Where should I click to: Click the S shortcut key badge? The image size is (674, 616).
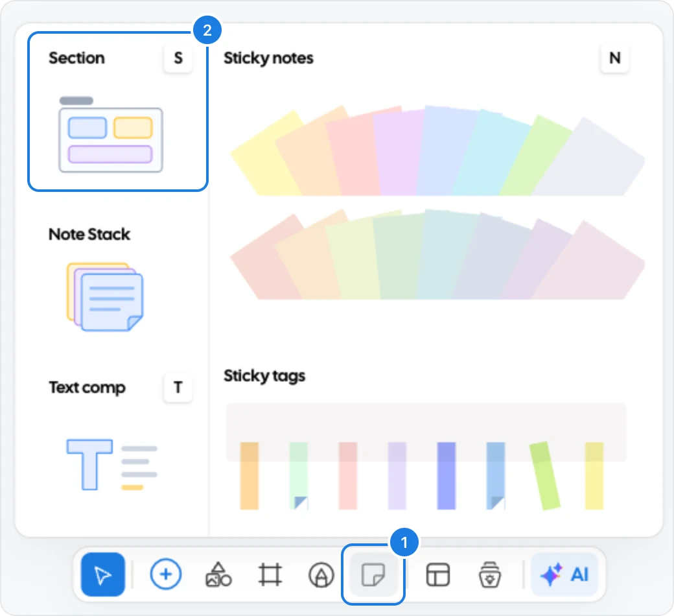click(x=178, y=58)
